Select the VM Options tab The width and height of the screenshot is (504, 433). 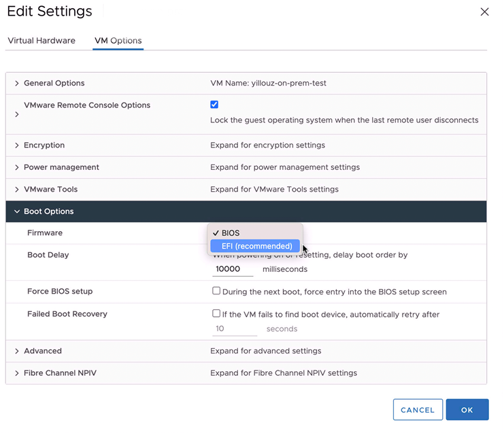(118, 41)
